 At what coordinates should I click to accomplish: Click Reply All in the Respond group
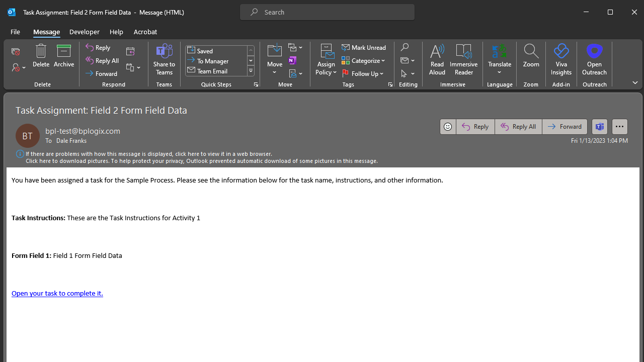click(x=102, y=60)
